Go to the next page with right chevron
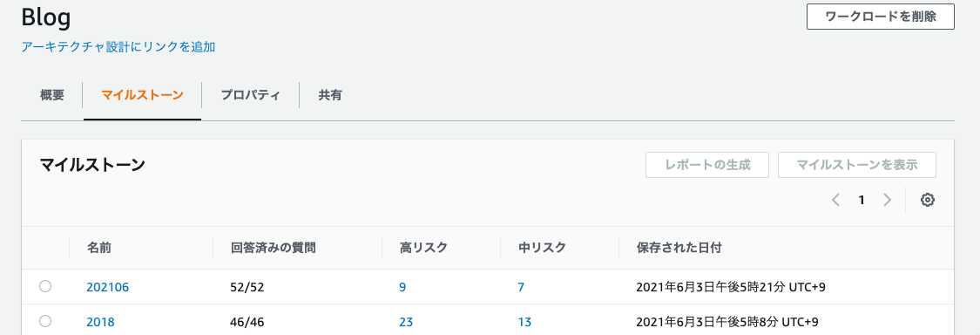Image resolution: width=980 pixels, height=335 pixels. click(887, 201)
